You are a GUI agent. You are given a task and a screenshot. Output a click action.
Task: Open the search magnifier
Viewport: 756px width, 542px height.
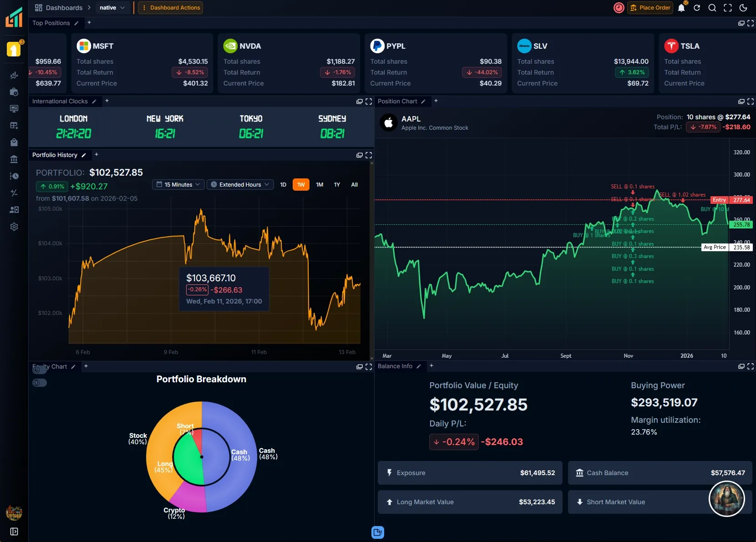click(712, 8)
